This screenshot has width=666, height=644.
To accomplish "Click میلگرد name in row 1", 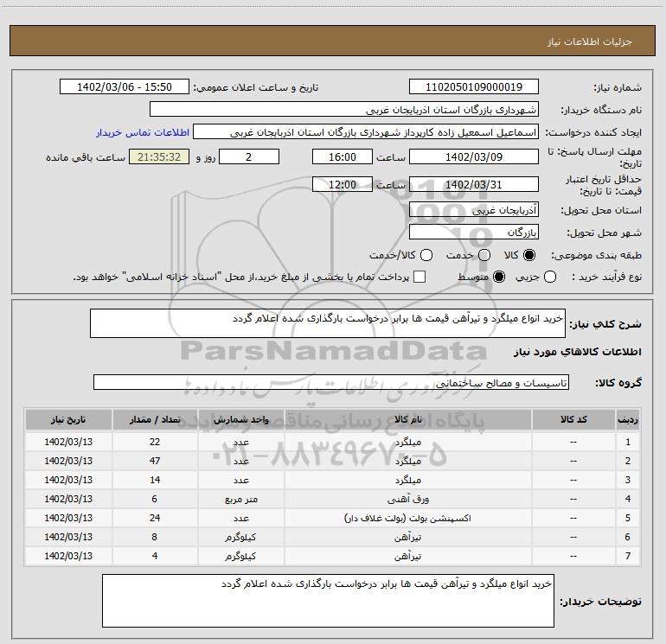I will pyautogui.click(x=408, y=442).
